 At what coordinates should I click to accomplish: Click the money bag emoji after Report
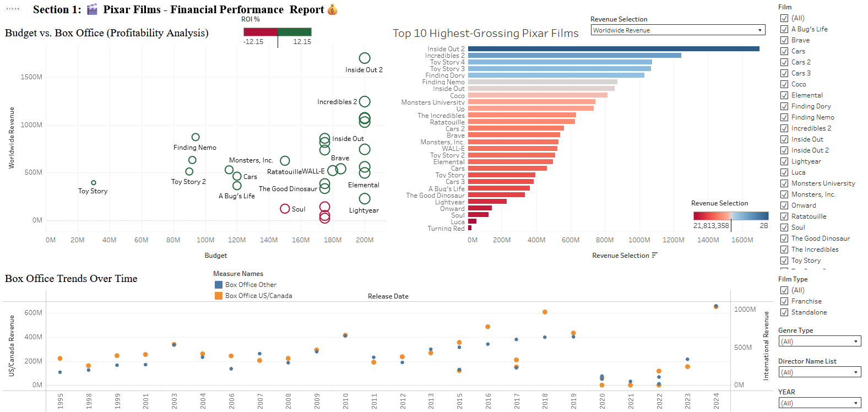coord(332,9)
